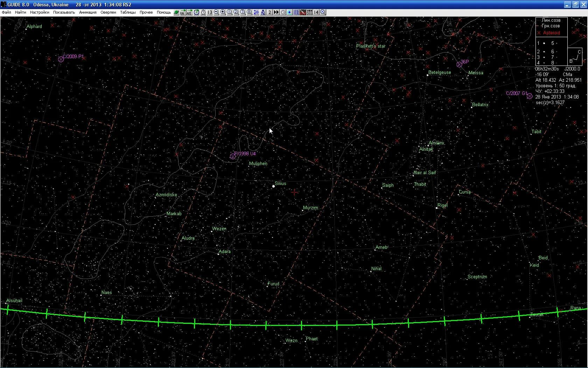Click the Naos star label

[x=107, y=293]
